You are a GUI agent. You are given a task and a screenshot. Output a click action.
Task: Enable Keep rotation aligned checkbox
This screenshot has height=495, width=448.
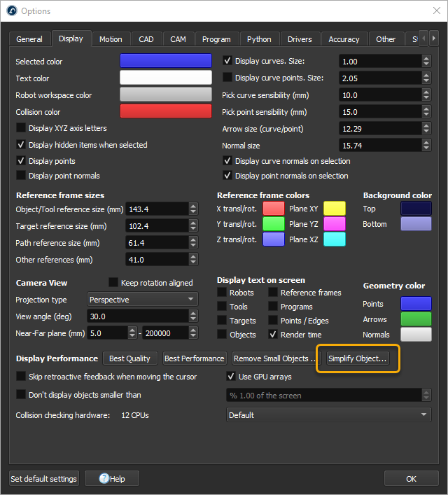pos(113,283)
